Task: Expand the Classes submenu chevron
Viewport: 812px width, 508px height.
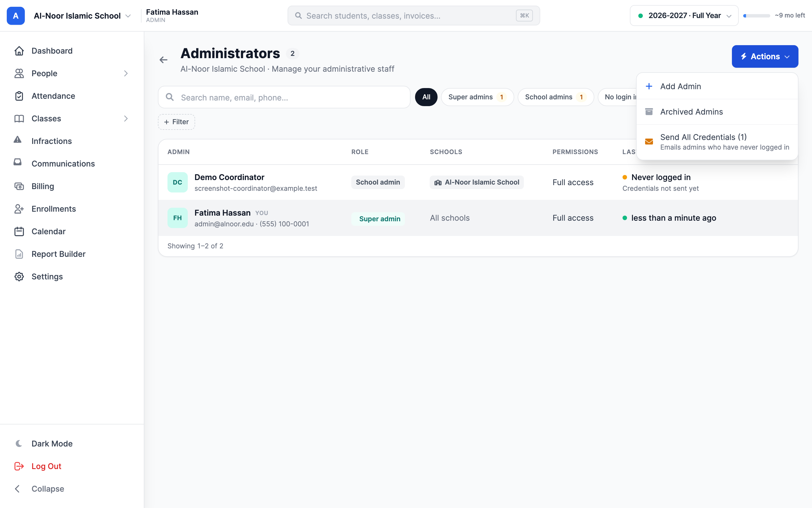Action: pos(126,119)
